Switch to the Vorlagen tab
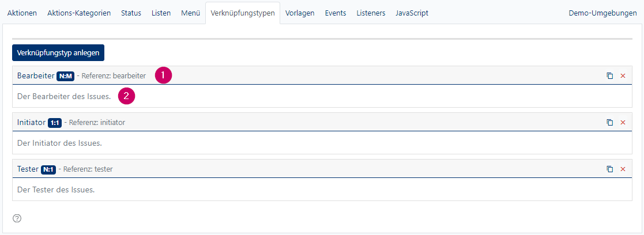This screenshot has height=235, width=644. coord(300,13)
